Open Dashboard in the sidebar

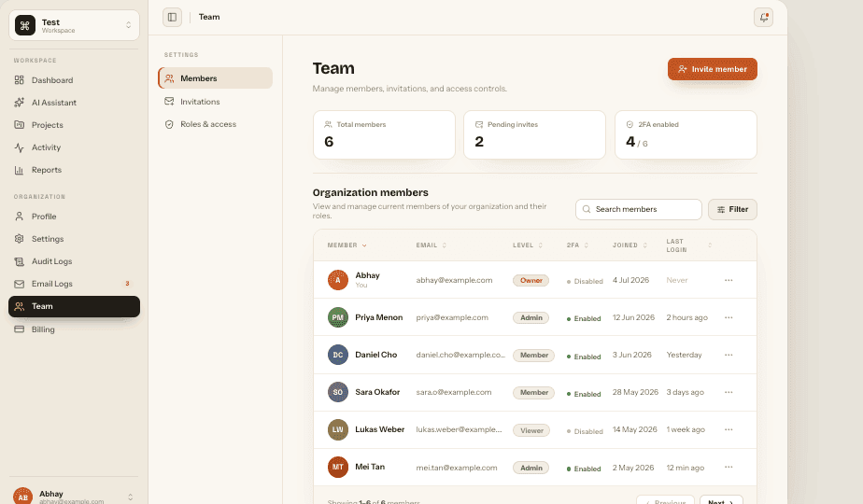(x=75, y=80)
